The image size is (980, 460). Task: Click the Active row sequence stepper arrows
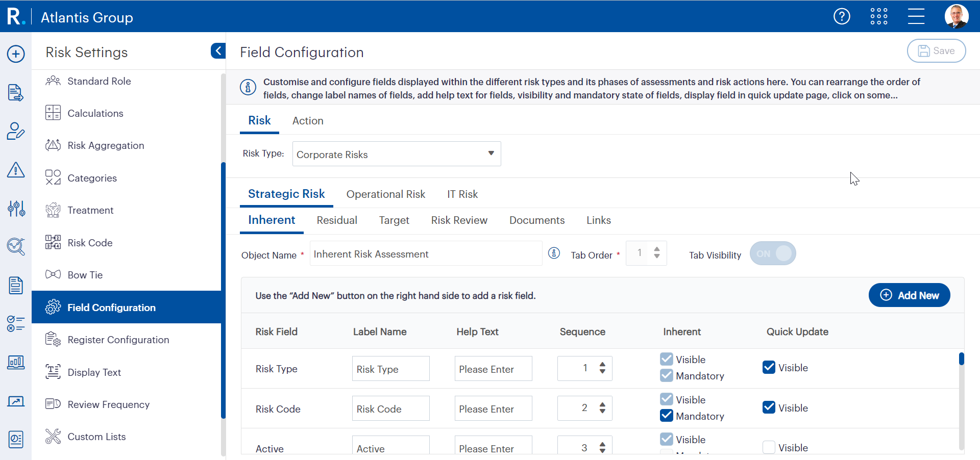coord(603,447)
